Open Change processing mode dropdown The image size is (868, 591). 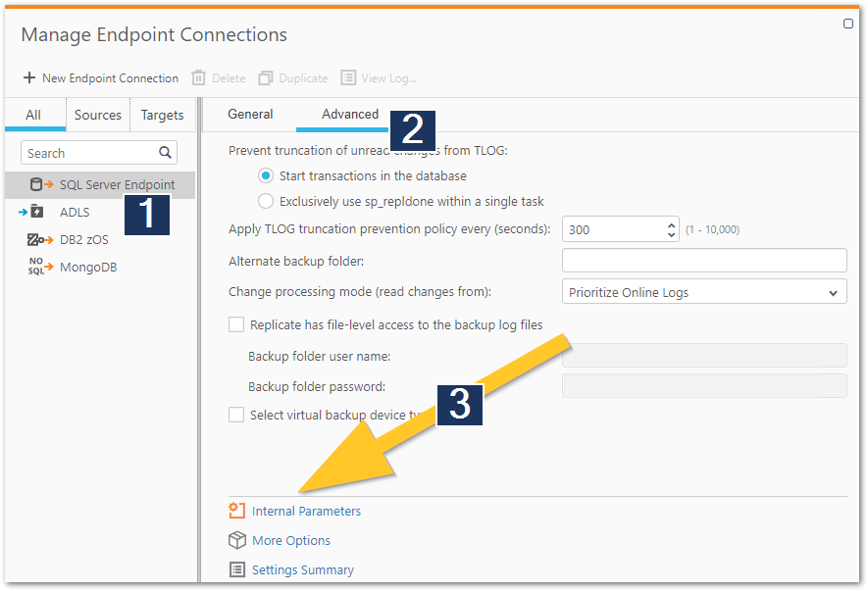click(704, 292)
